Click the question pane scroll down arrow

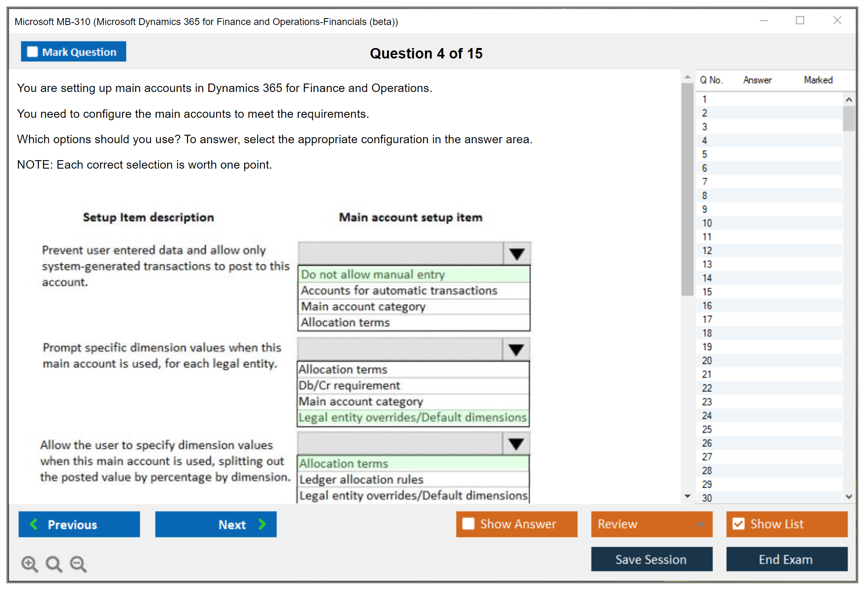click(x=687, y=496)
